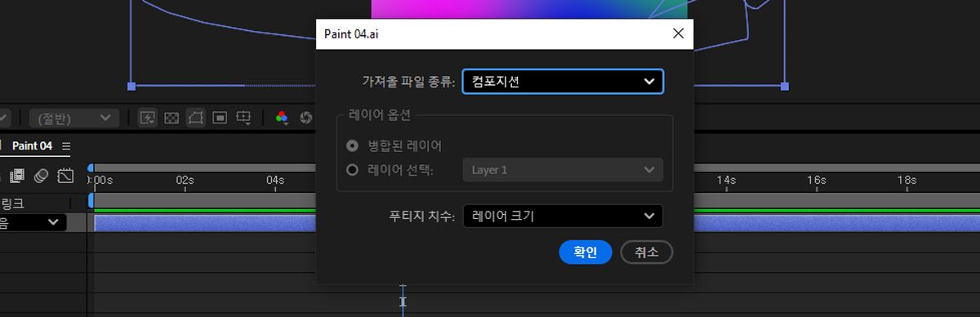Toggle Fast Previews icon in viewer toolbar
The width and height of the screenshot is (980, 317).
click(x=148, y=118)
